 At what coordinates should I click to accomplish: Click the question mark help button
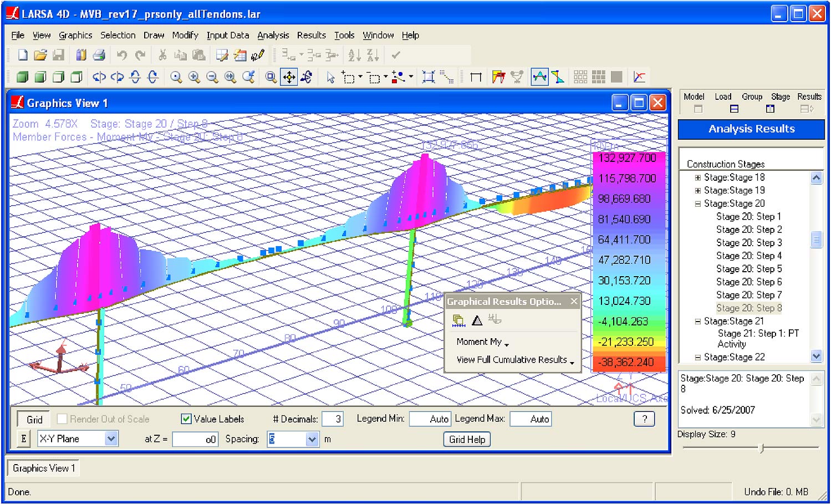point(644,419)
